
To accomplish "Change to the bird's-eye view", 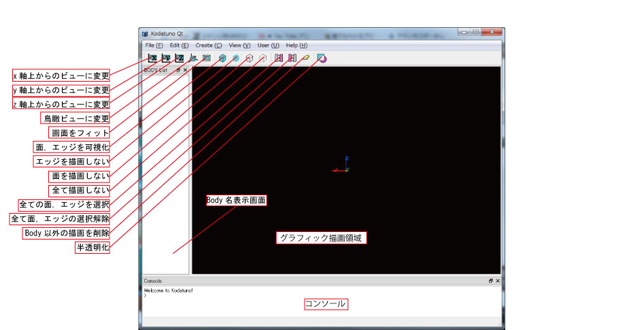I will tap(193, 58).
